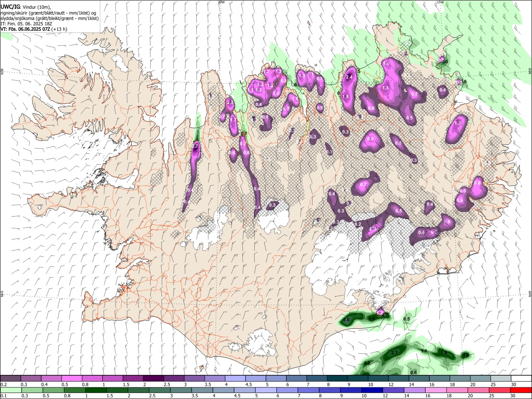Viewport: 532px width, 399px height.
Task: Click the '0.2' label under the snow scale
Action: pyautogui.click(x=3, y=384)
